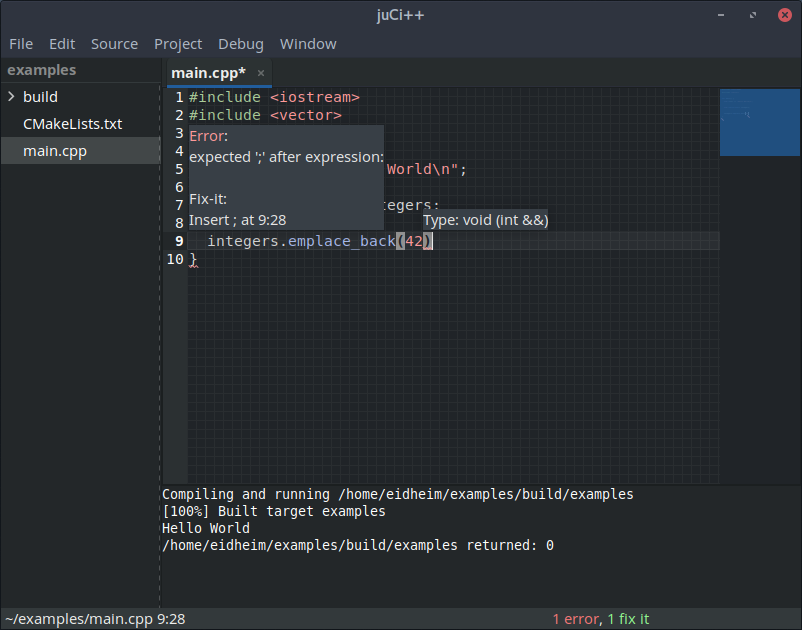802x630 pixels.
Task: Open the Source menu
Action: [114, 44]
